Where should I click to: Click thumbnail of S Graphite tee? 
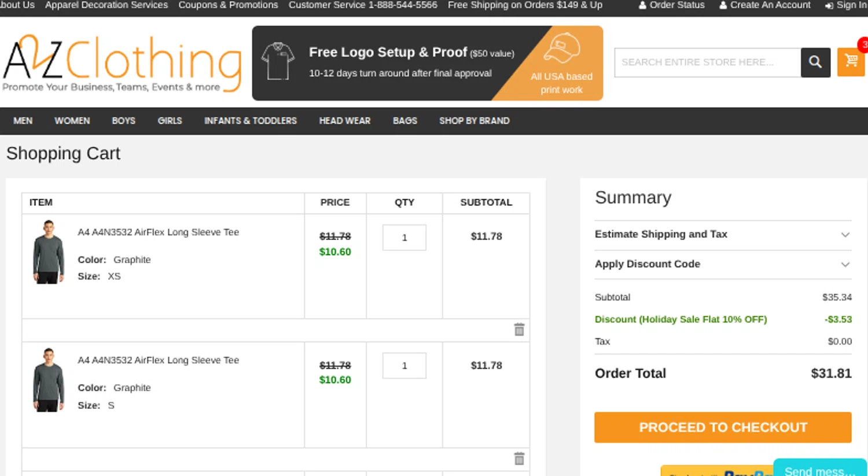point(49,380)
